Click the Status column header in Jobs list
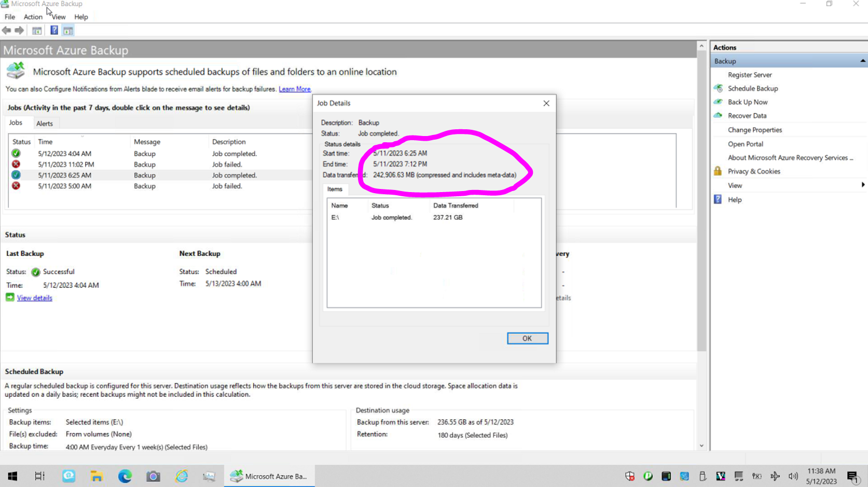 [22, 141]
